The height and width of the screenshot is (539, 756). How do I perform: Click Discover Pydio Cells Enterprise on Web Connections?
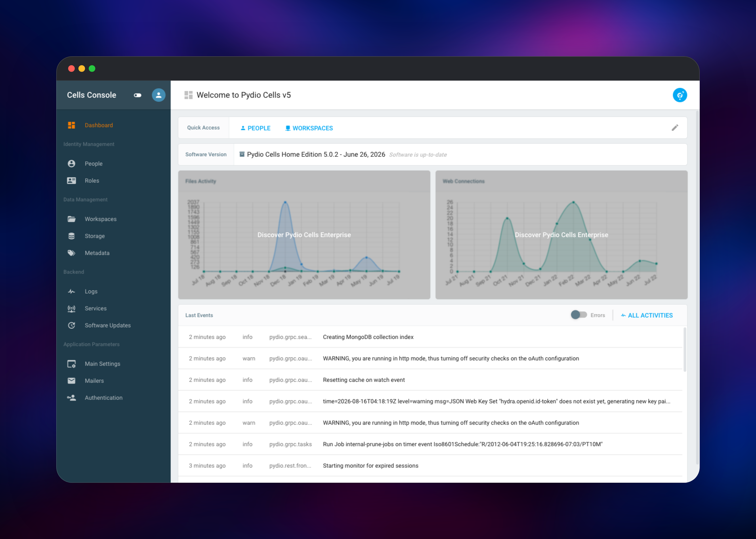point(561,235)
